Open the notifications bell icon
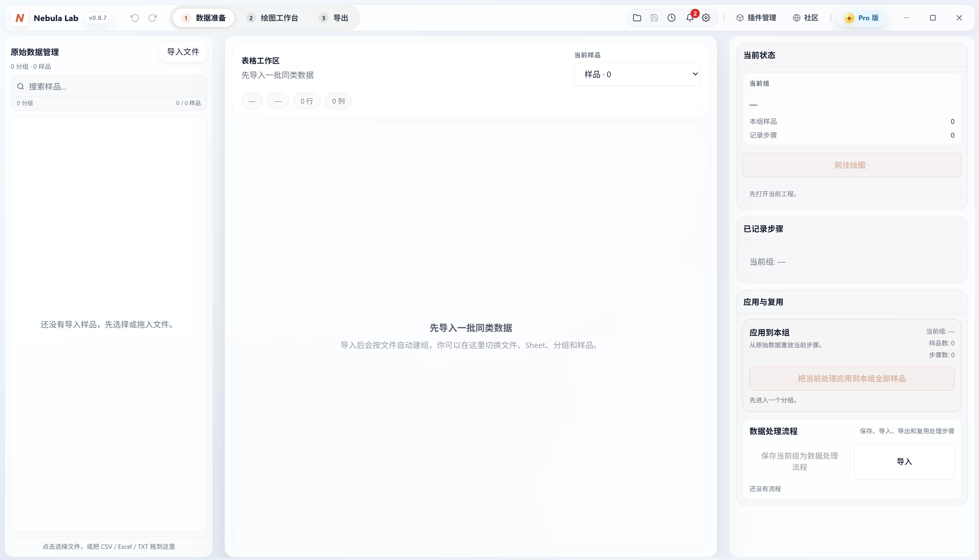The height and width of the screenshot is (560, 979). point(690,18)
